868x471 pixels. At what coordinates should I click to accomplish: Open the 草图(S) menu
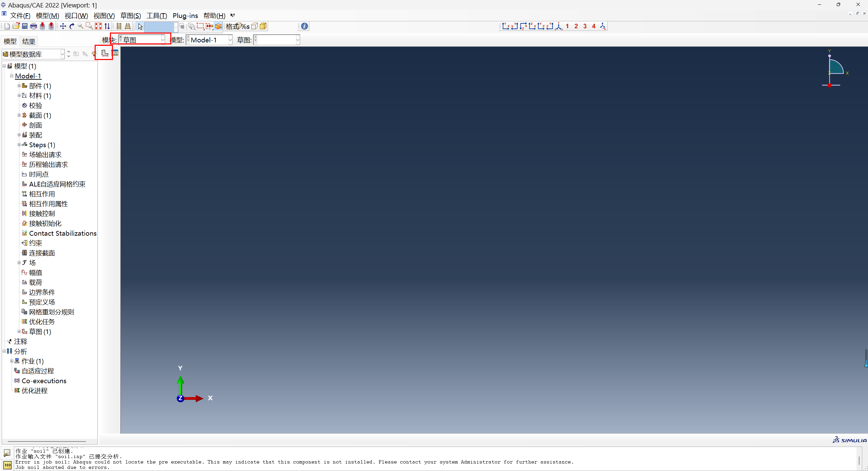[131, 16]
